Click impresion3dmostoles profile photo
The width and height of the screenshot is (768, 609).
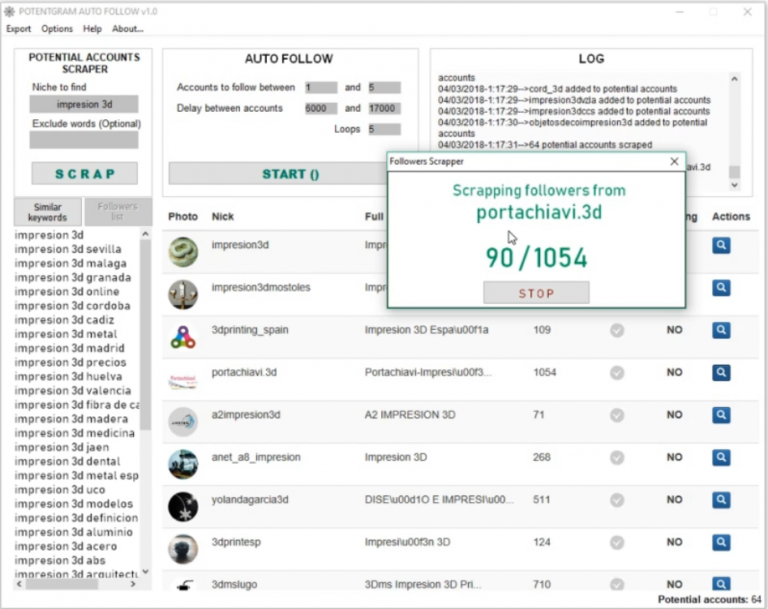183,294
